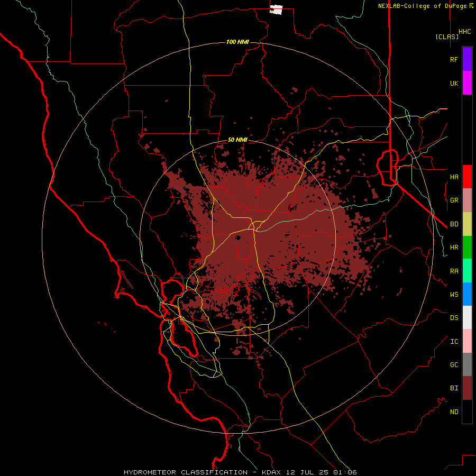Click the UK legend label
The image size is (476, 476).
click(x=454, y=83)
